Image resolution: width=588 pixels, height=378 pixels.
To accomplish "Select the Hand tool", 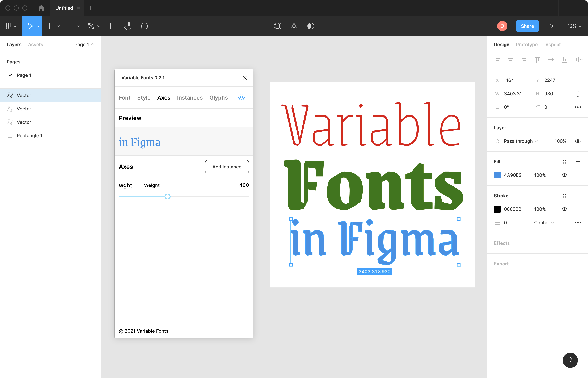I will tap(127, 26).
